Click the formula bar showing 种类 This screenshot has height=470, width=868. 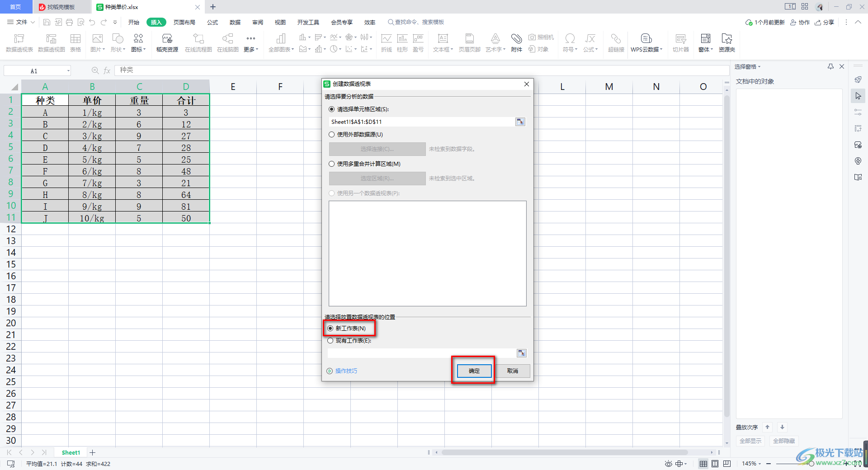pos(421,70)
